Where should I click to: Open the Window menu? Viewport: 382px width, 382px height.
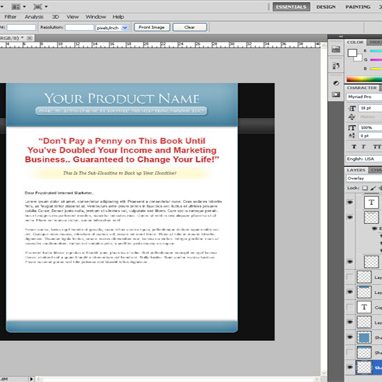[96, 17]
